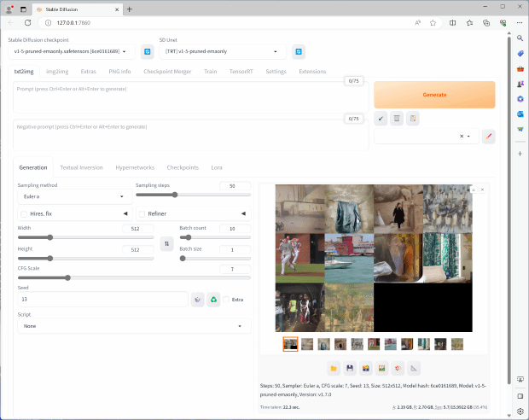The height and width of the screenshot is (420, 529).
Task: Open the browser settings and more menu
Action: tap(520, 22)
